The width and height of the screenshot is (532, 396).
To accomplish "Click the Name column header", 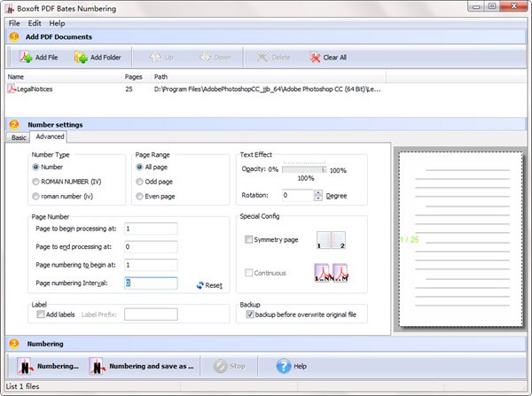I will point(16,76).
